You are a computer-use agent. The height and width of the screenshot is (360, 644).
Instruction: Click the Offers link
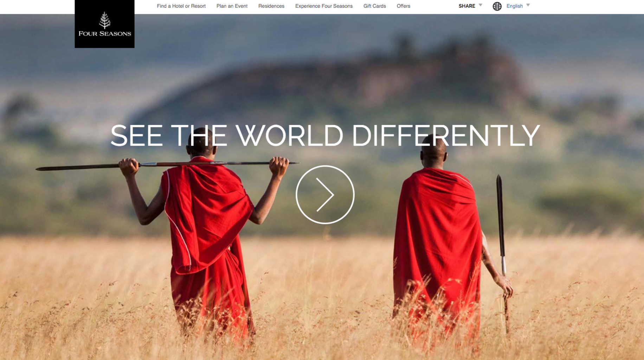(x=403, y=6)
